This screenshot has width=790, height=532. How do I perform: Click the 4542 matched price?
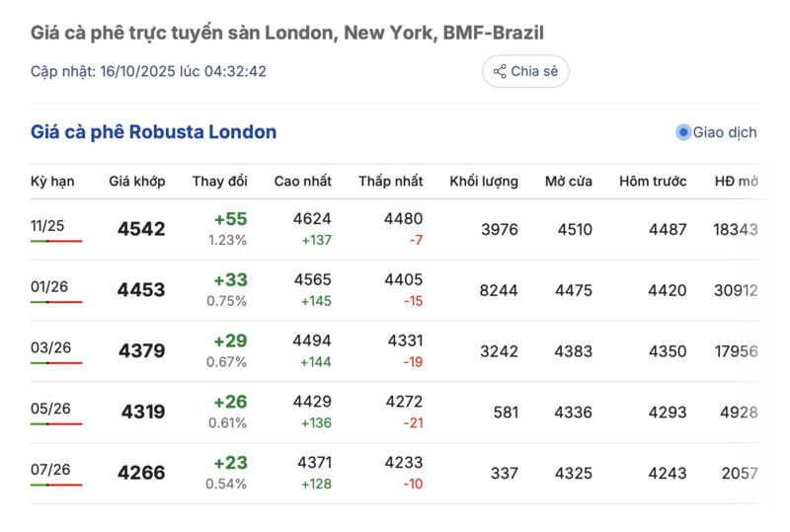pos(141,230)
